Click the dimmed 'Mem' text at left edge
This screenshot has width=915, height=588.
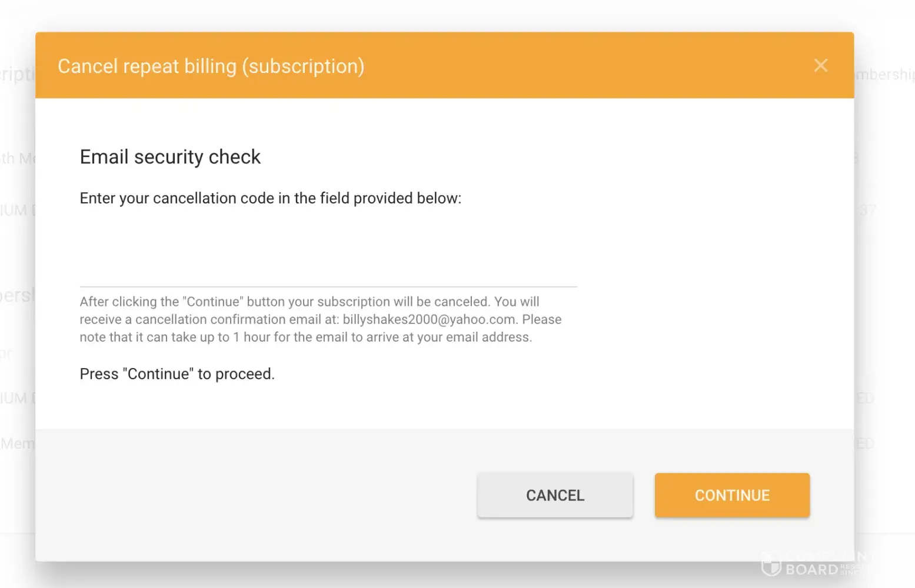pos(17,444)
